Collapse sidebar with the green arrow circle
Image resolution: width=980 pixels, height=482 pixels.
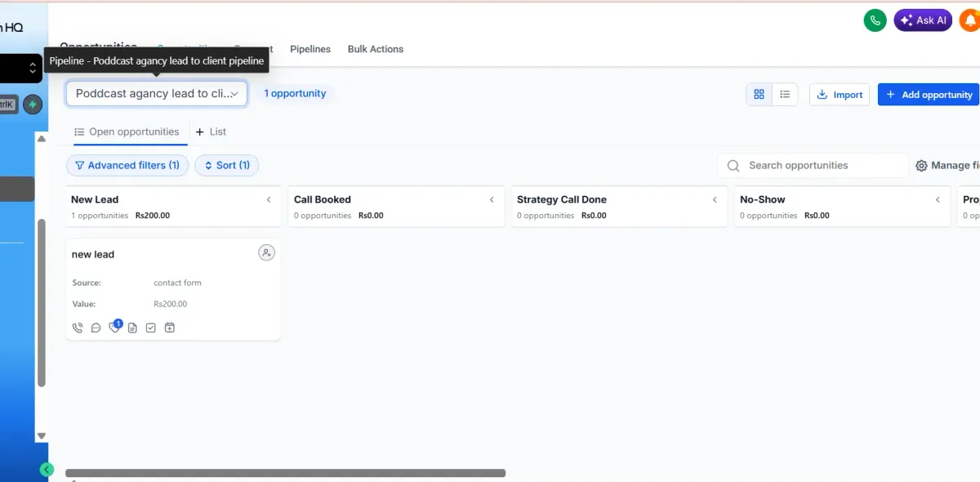coord(47,469)
